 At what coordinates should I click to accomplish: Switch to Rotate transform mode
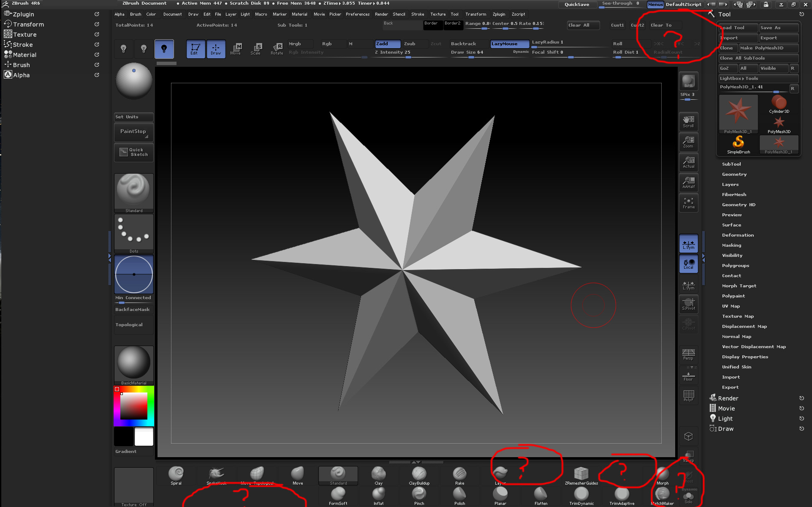(x=277, y=49)
